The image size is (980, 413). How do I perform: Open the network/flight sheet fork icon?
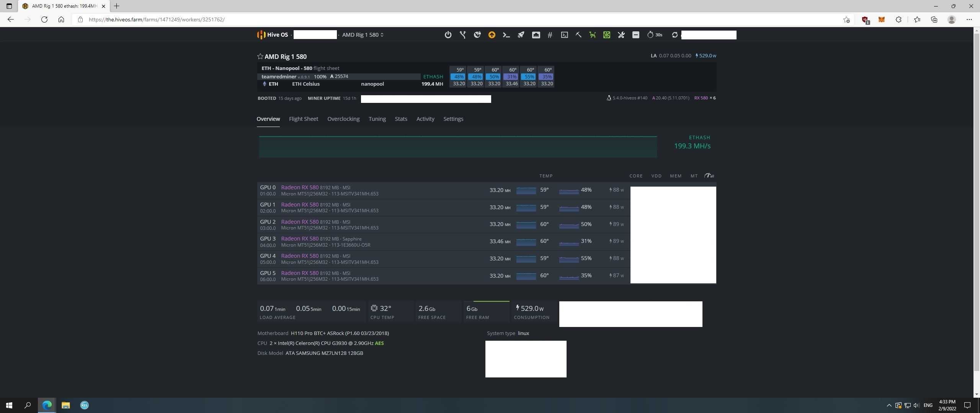tap(462, 35)
